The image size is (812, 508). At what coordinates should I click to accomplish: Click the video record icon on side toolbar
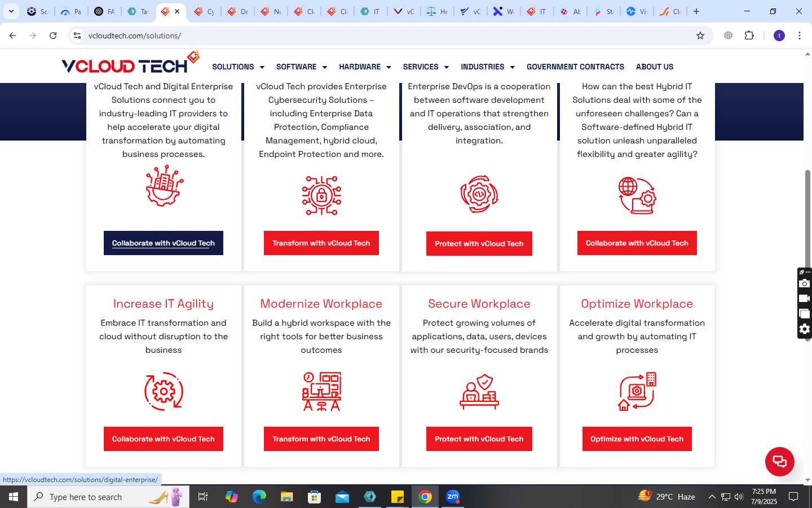(x=805, y=299)
